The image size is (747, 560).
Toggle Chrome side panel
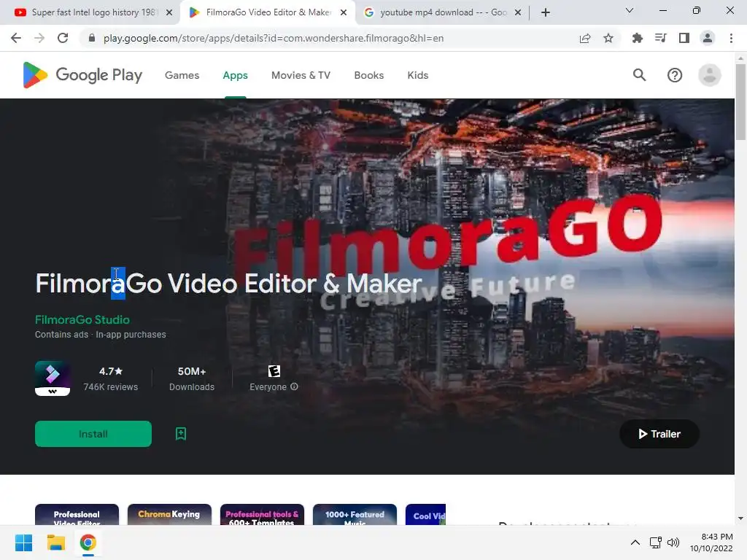(x=684, y=38)
